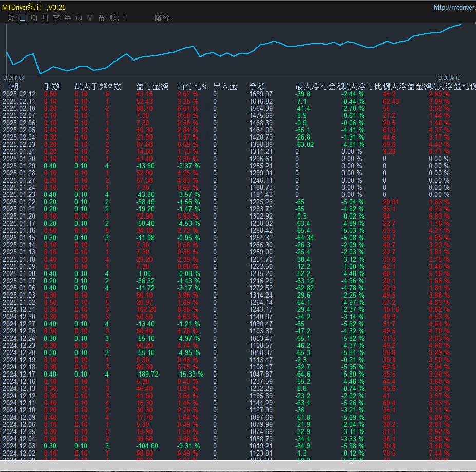The width and height of the screenshot is (476, 472).
Task: Select the 2024.12.17 date row
Action: point(19,375)
